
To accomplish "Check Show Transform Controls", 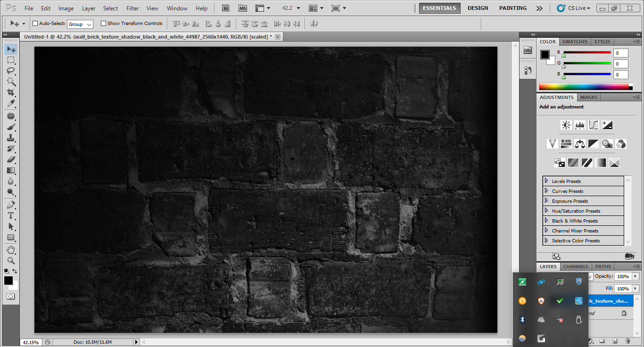I will tap(103, 24).
